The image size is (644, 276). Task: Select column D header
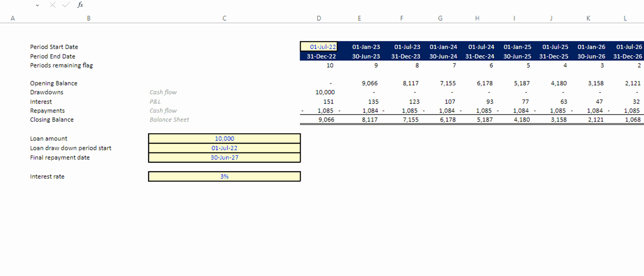click(319, 18)
